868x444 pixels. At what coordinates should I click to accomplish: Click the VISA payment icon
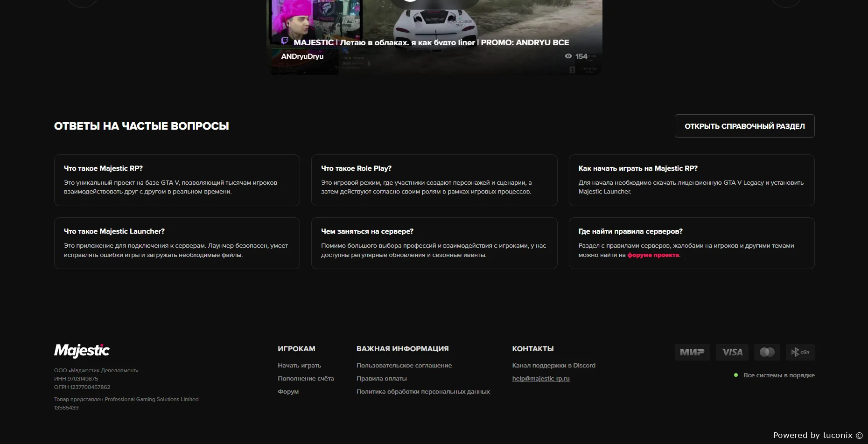(732, 352)
